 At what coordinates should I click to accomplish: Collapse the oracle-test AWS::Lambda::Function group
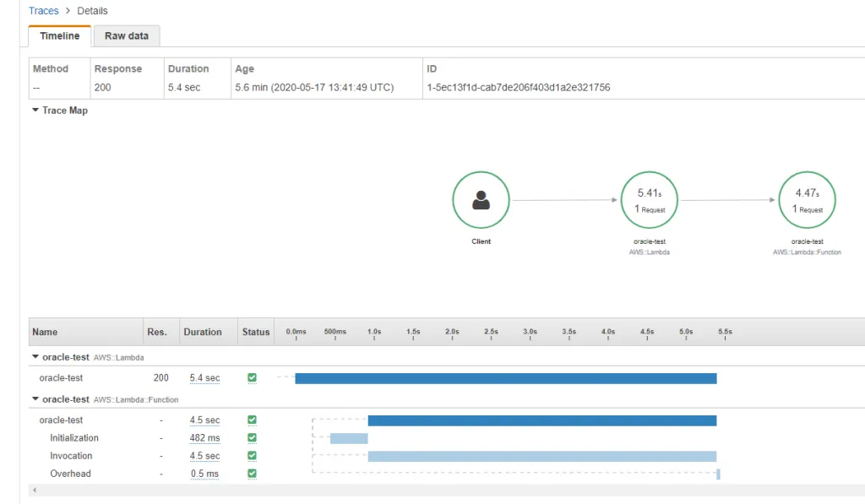coord(35,399)
